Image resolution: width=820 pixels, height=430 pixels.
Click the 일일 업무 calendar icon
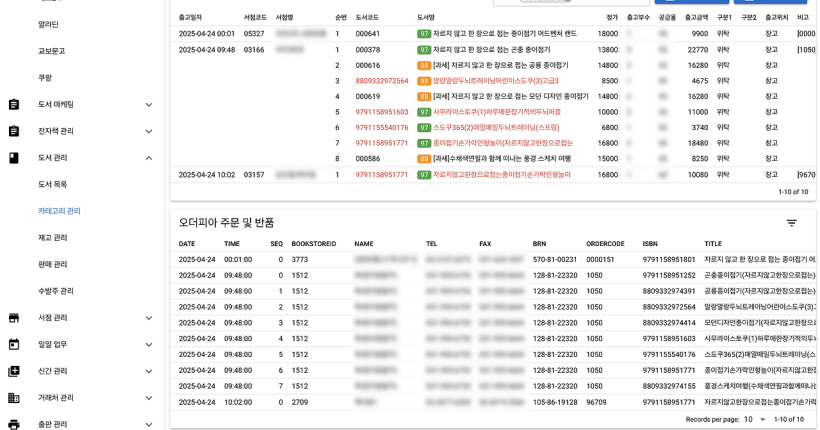14,344
